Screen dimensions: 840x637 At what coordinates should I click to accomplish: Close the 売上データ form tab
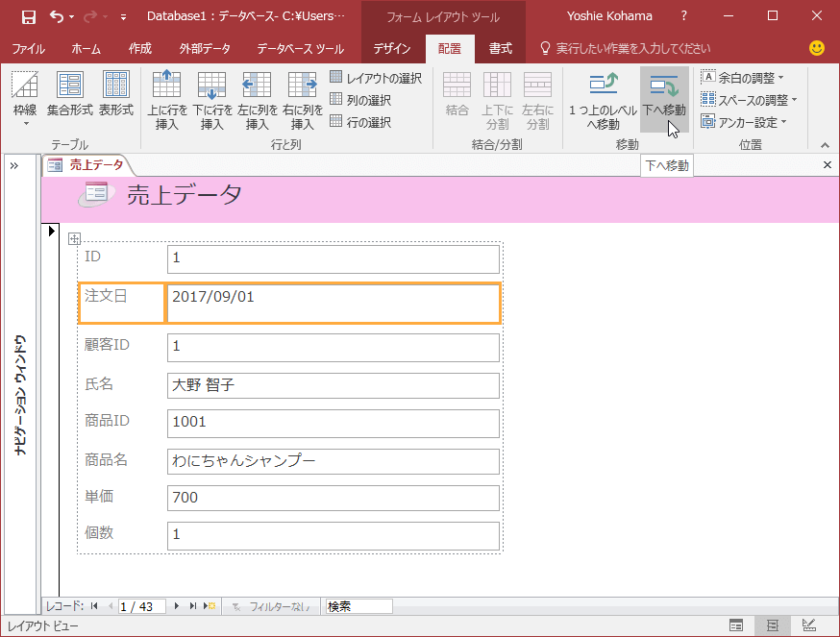(x=828, y=165)
